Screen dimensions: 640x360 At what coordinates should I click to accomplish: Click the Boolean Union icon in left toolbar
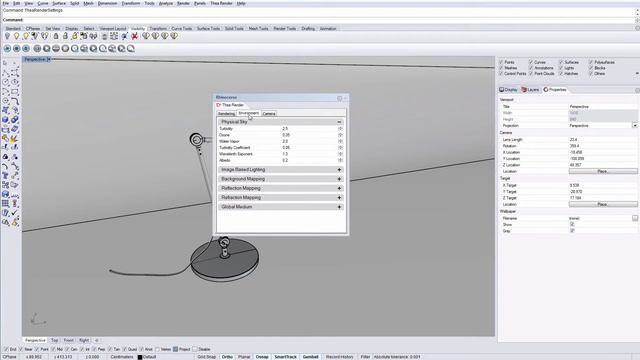[15, 120]
